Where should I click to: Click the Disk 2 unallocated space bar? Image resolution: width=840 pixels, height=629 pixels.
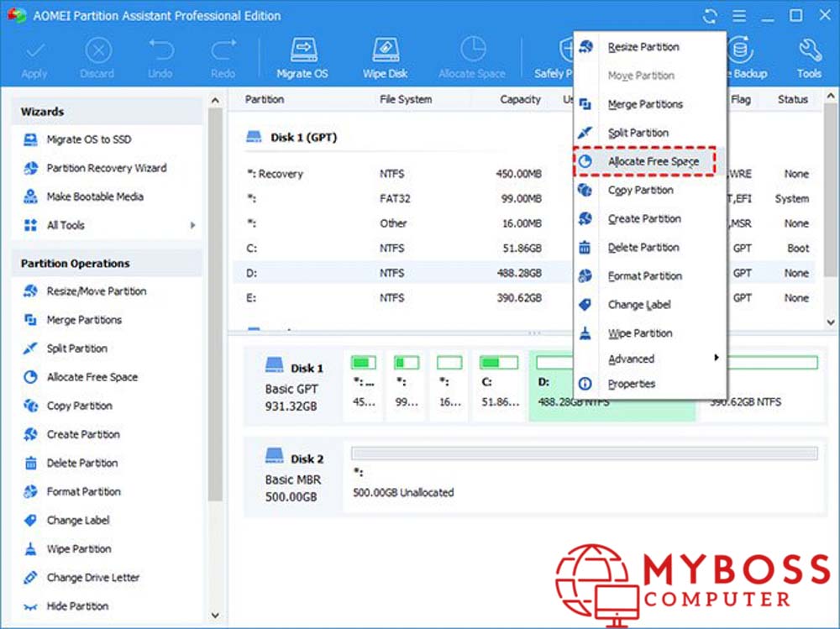pyautogui.click(x=584, y=453)
